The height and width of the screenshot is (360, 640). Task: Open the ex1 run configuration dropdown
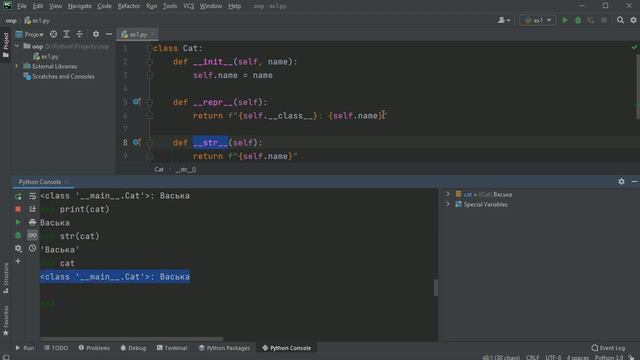tap(538, 20)
